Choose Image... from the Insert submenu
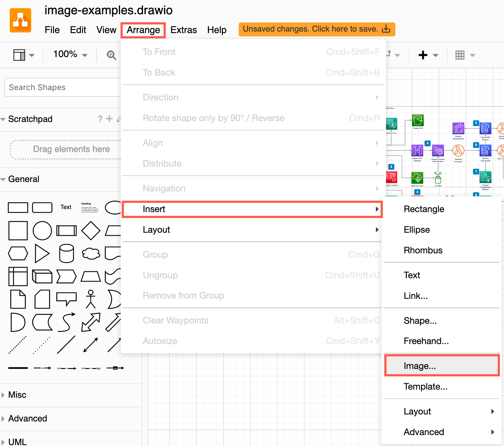The image size is (504, 446). 420,366
